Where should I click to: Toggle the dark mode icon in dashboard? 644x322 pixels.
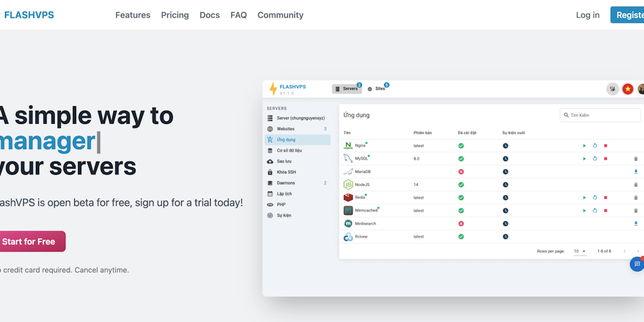click(613, 89)
